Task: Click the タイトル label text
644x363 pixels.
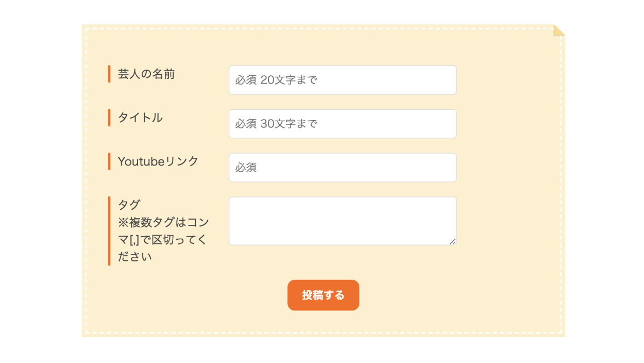Action: coord(140,118)
